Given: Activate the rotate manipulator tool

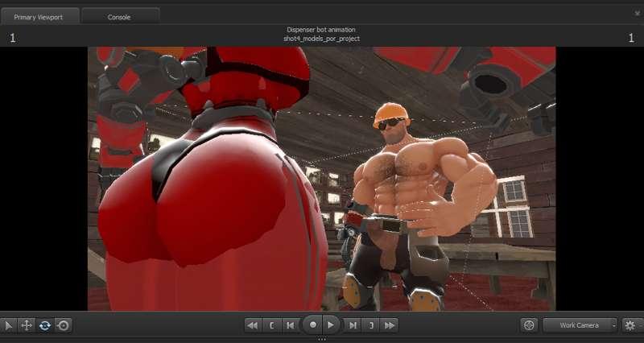Looking at the screenshot, I should click(45, 326).
